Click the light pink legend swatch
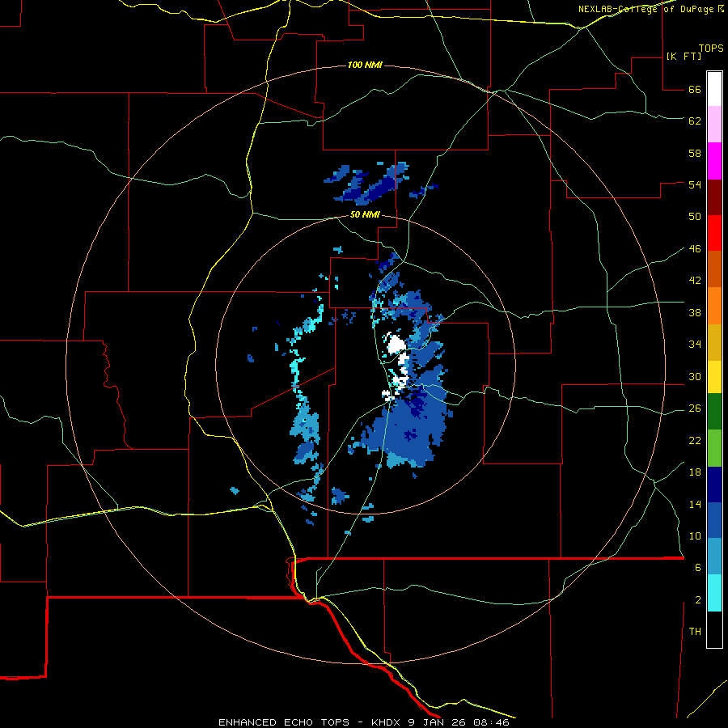This screenshot has height=728, width=728. 714,124
